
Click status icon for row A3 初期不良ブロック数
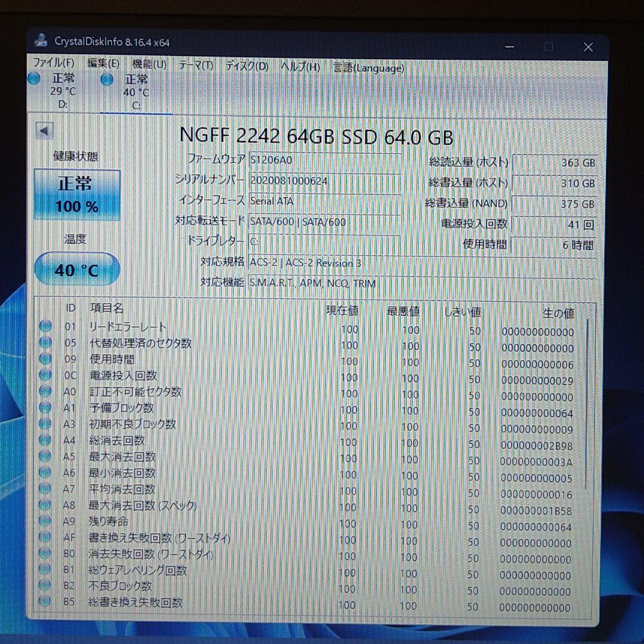45,423
